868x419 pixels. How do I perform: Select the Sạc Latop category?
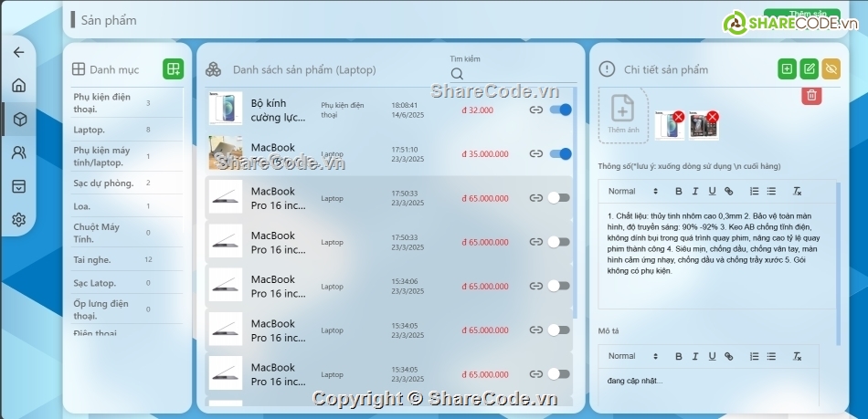pyautogui.click(x=127, y=283)
